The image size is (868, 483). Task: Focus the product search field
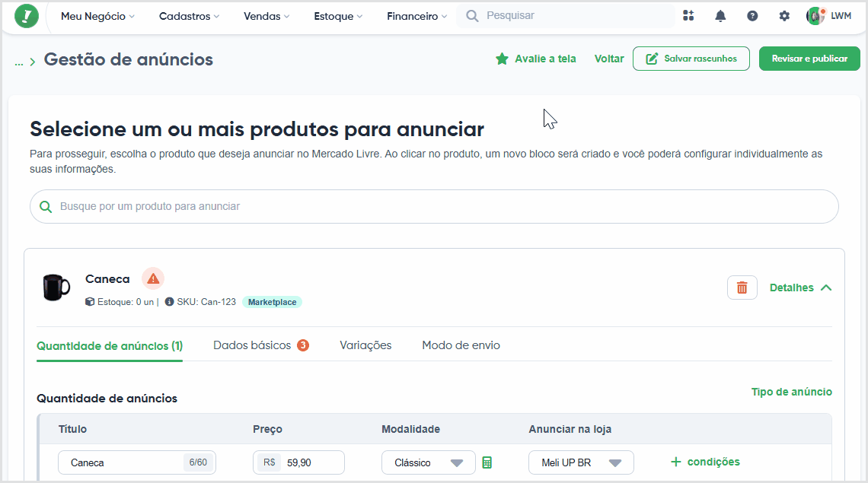(x=434, y=206)
